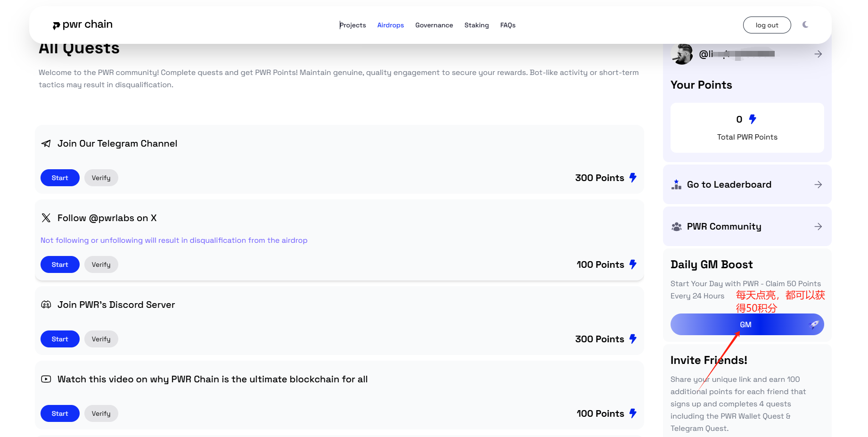Verify the Discord Server quest
This screenshot has width=868, height=437.
click(101, 339)
